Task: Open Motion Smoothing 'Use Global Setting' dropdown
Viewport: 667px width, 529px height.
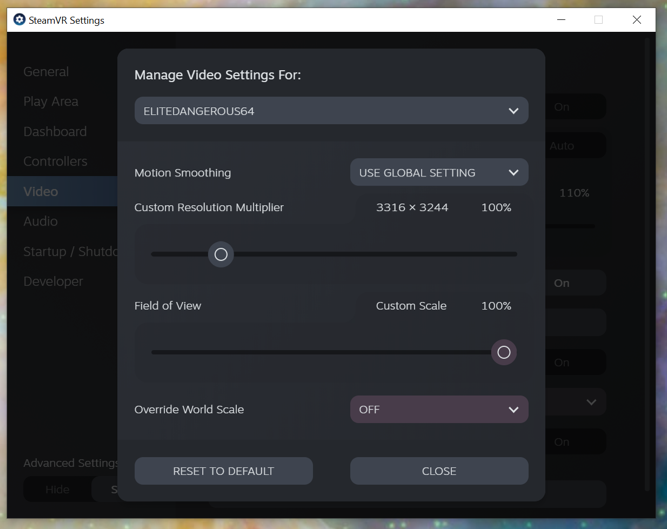Action: tap(439, 172)
